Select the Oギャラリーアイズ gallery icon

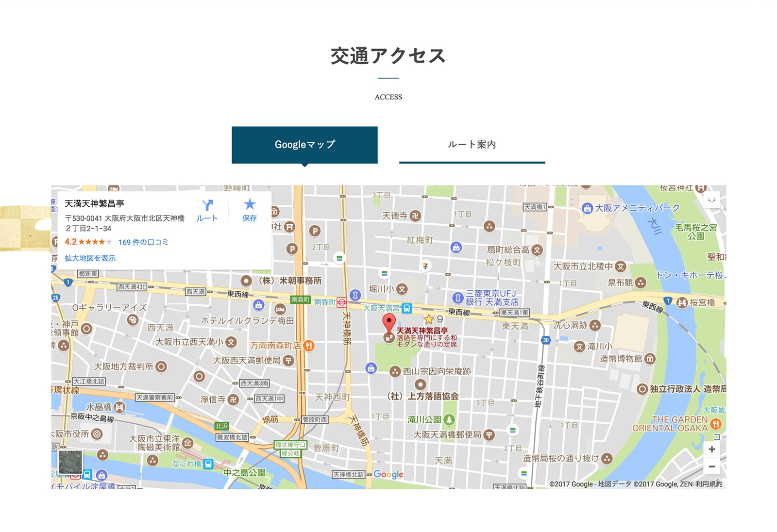point(133,320)
